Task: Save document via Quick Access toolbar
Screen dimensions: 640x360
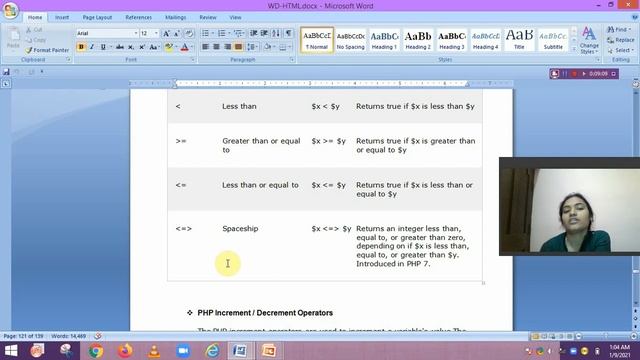Action: (x=6, y=72)
